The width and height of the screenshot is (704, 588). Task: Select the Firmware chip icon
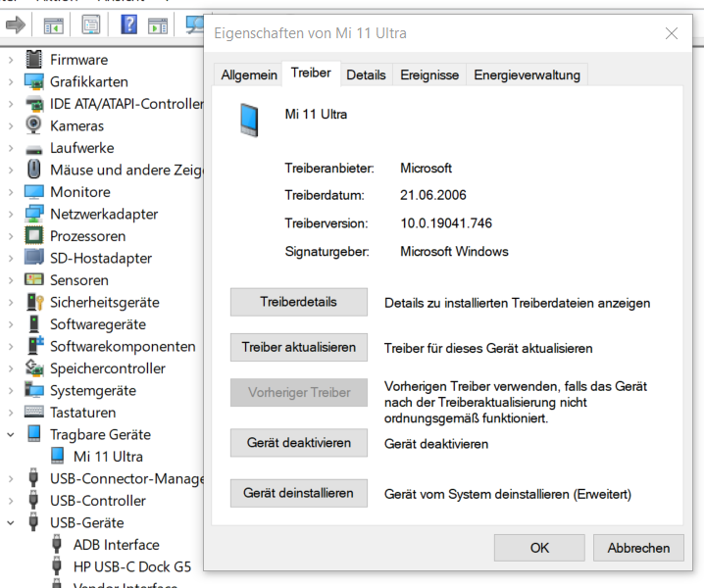pos(33,59)
